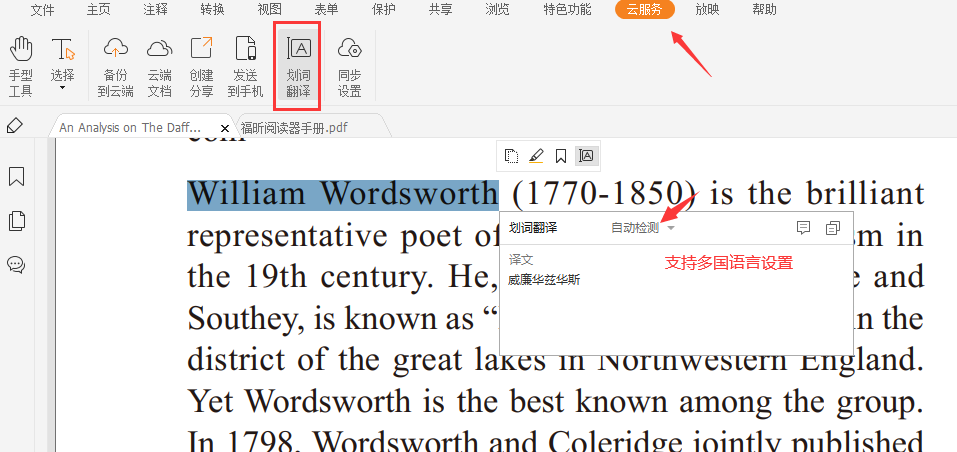Open the pages panel in left sidebar
This screenshot has height=452, width=957.
tap(16, 221)
